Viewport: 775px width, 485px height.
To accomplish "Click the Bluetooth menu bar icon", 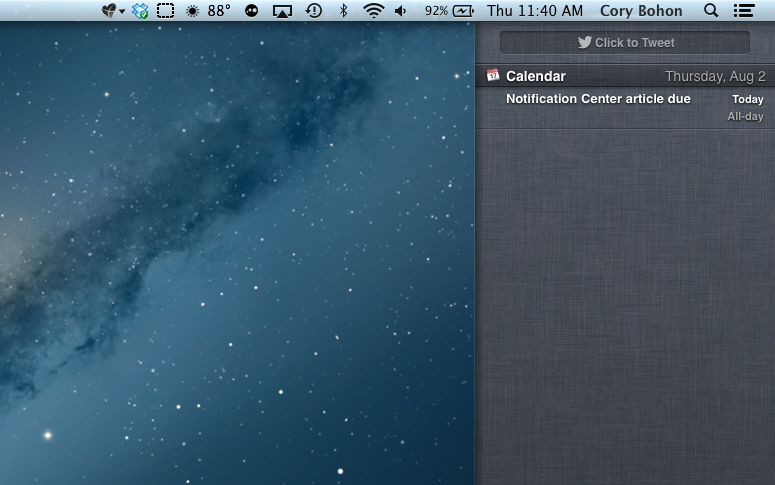I will click(343, 11).
